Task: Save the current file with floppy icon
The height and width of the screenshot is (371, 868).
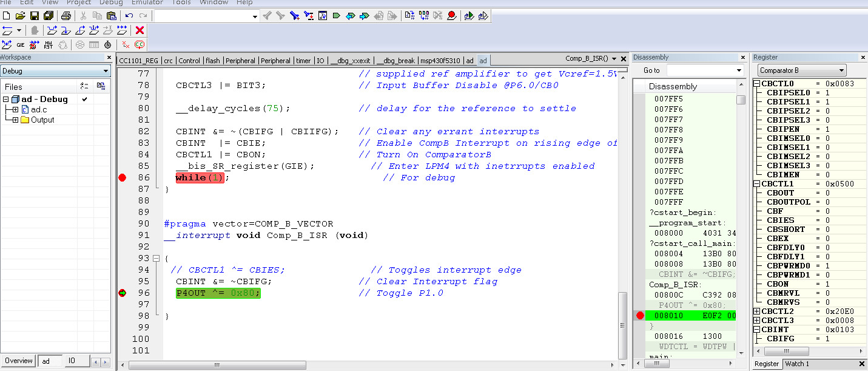Action: (34, 16)
